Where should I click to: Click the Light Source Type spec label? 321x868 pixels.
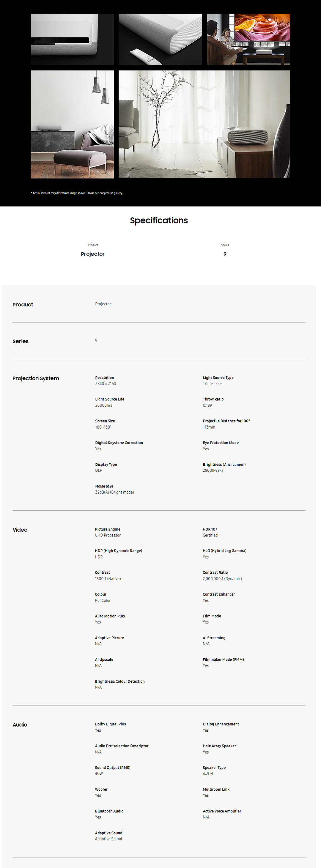click(x=218, y=378)
